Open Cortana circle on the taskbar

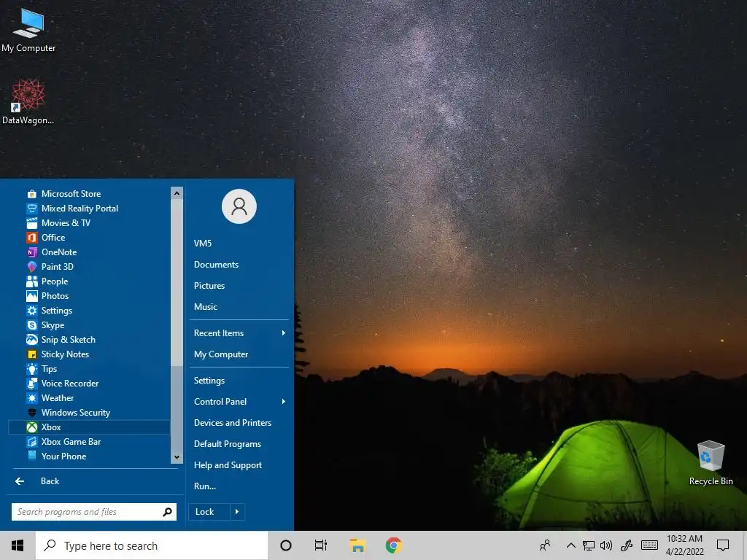tap(286, 545)
